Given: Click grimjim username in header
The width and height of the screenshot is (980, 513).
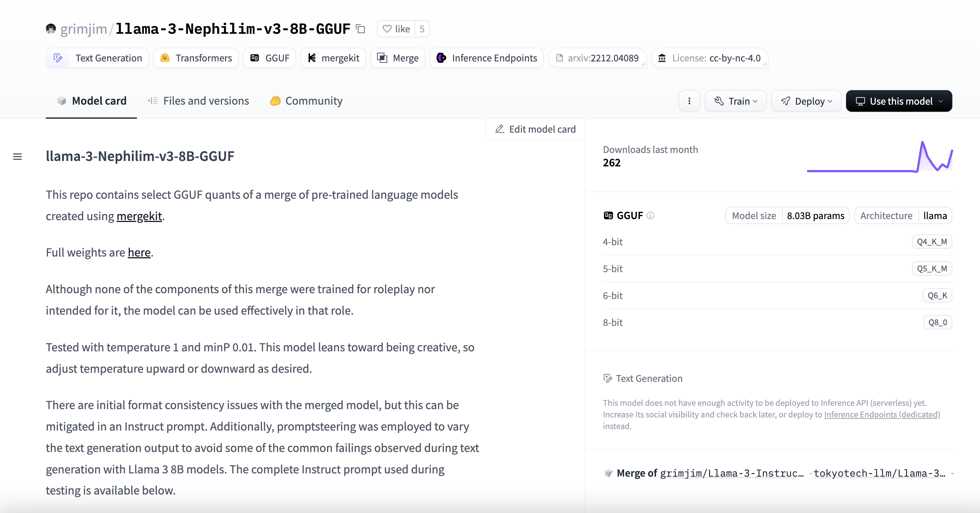Looking at the screenshot, I should click(x=84, y=29).
